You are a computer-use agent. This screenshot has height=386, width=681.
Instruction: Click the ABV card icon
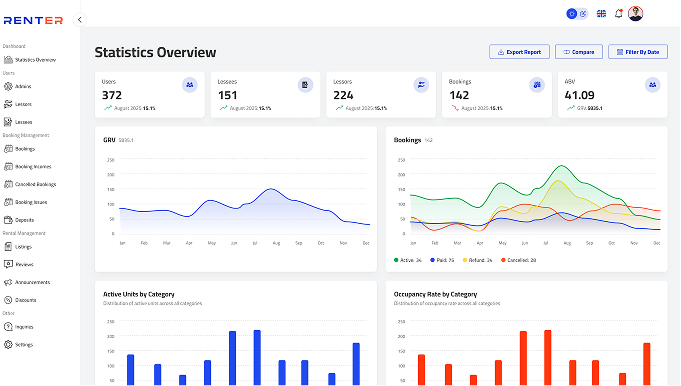click(652, 85)
